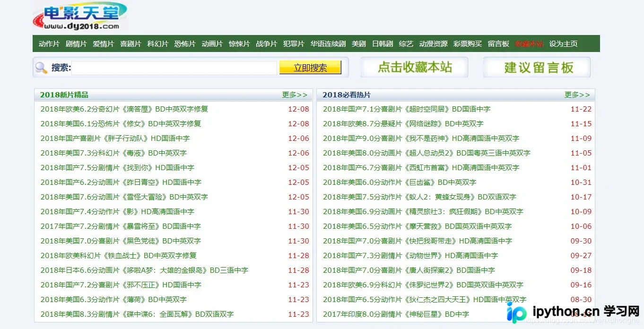Click the 建议留言板 banner button

tap(537, 67)
